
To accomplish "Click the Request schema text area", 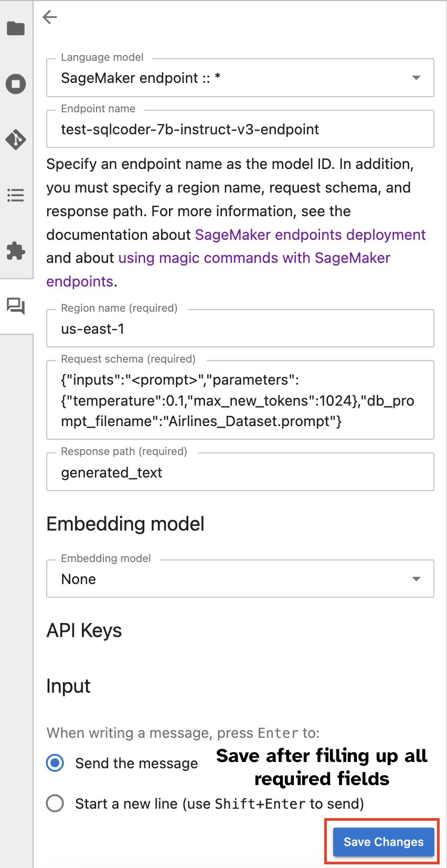I will point(240,400).
